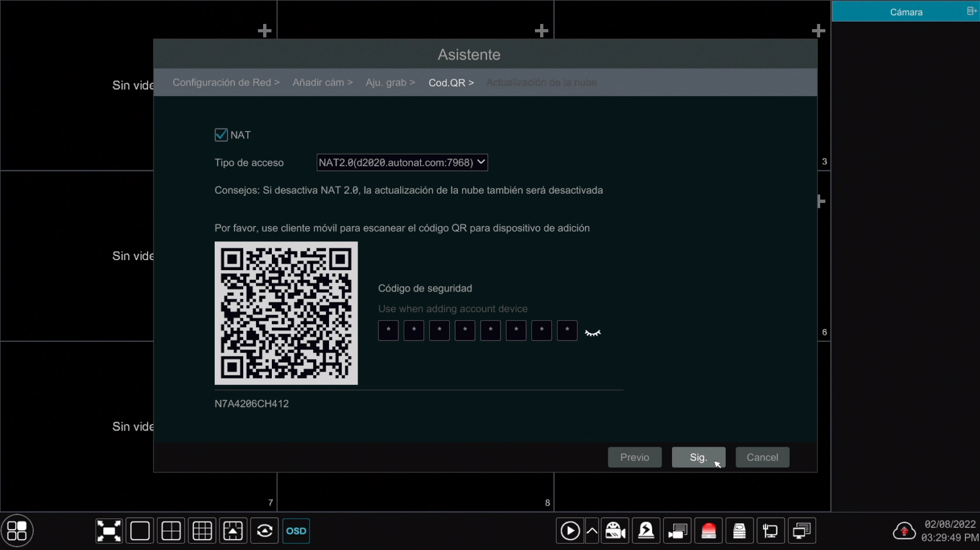Add camera to second channel plus

click(x=541, y=31)
